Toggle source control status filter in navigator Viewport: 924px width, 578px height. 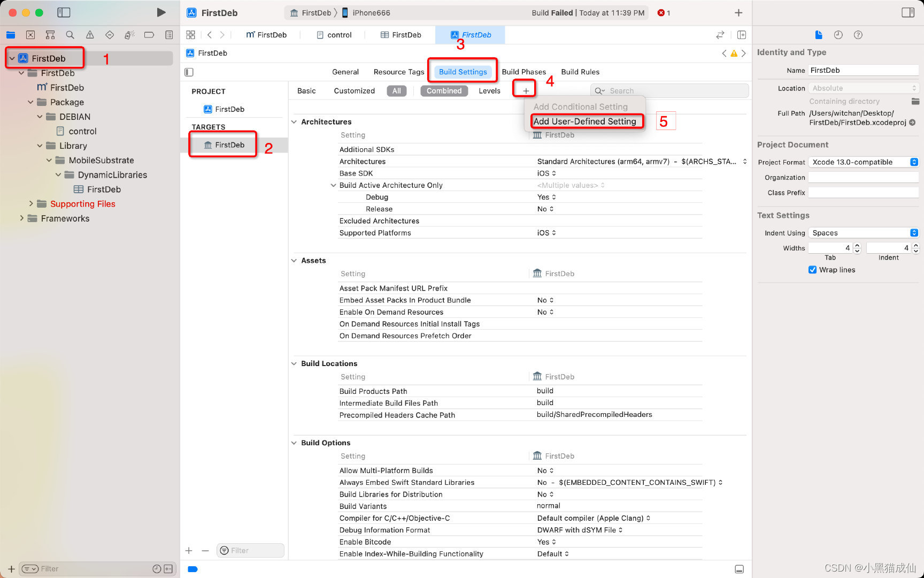click(168, 569)
